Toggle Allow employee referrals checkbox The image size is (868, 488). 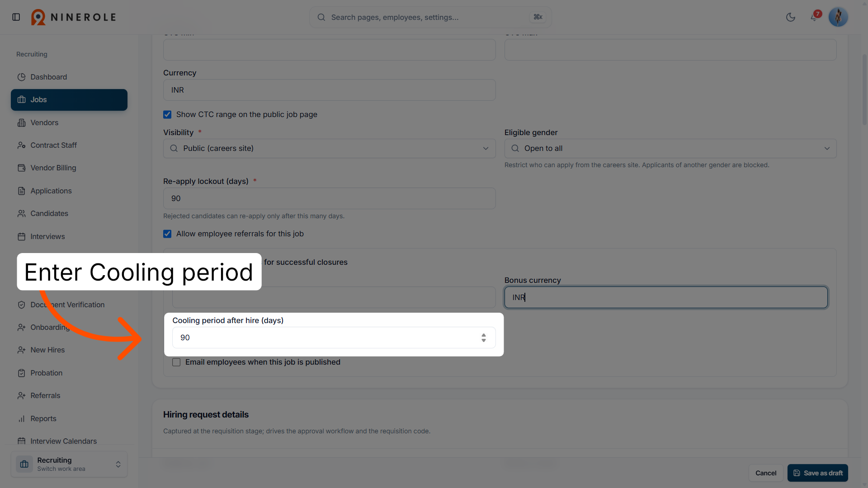pos(167,234)
